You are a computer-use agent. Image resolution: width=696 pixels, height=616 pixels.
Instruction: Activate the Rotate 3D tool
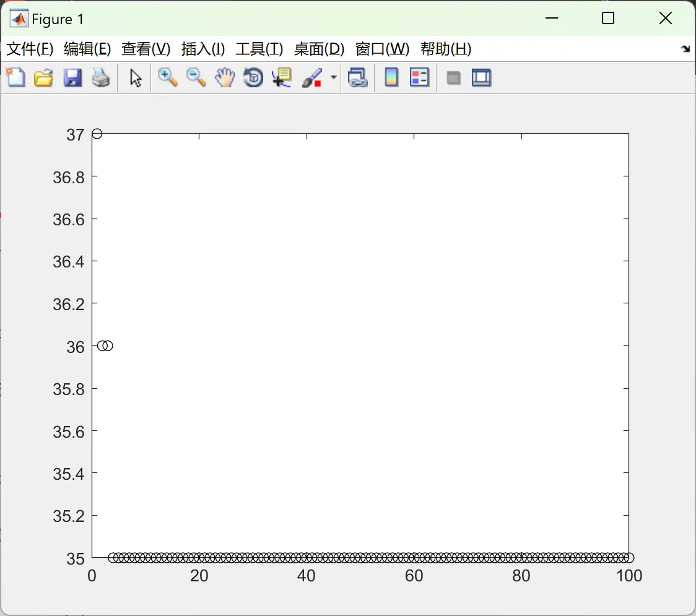point(253,77)
